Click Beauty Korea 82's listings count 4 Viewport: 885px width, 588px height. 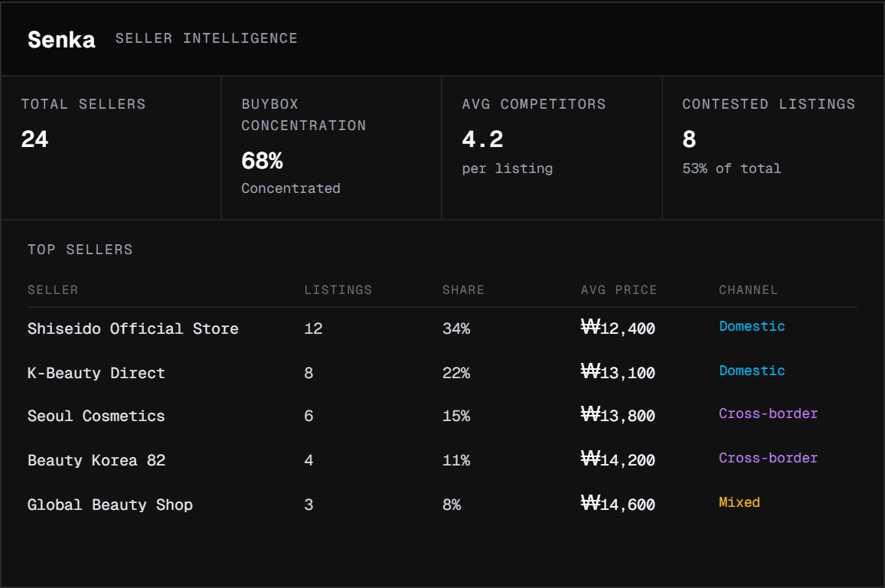309,460
